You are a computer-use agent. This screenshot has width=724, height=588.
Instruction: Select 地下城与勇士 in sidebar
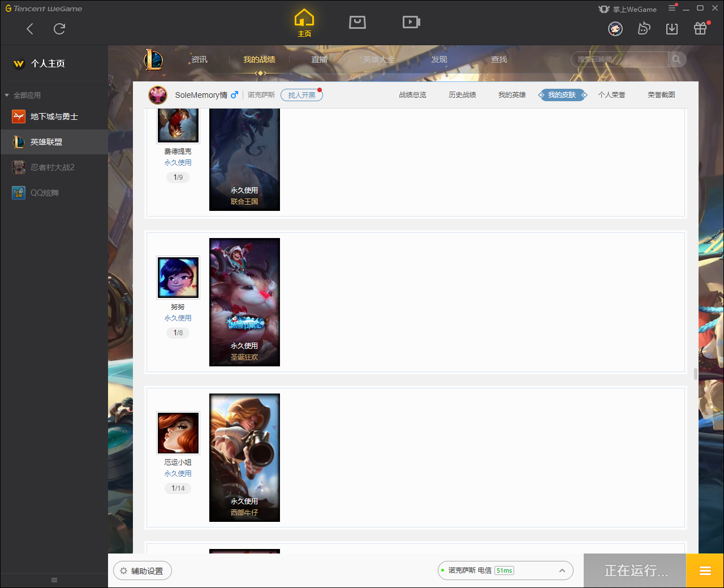(x=54, y=116)
